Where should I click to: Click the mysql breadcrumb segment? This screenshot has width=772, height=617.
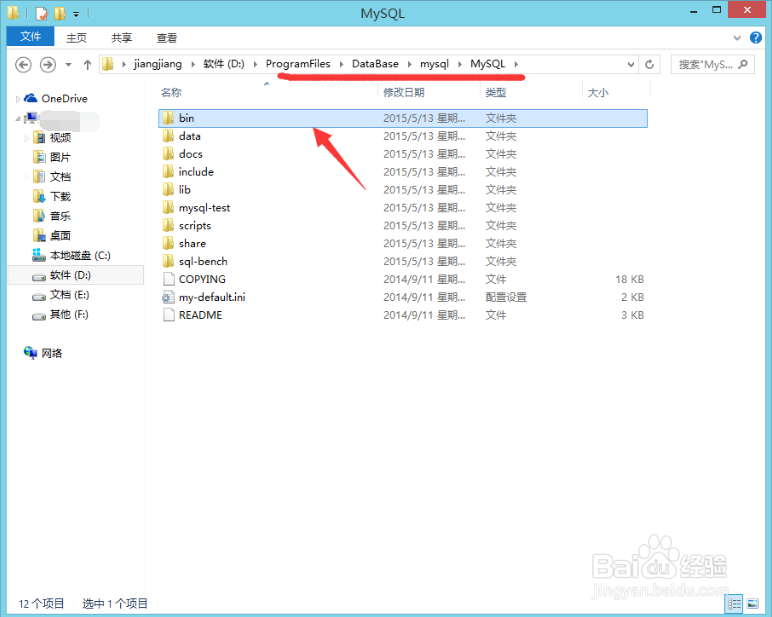pos(434,64)
